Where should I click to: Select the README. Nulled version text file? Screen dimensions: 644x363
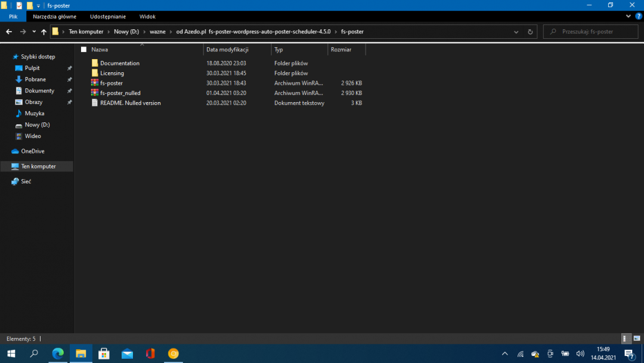click(130, 103)
